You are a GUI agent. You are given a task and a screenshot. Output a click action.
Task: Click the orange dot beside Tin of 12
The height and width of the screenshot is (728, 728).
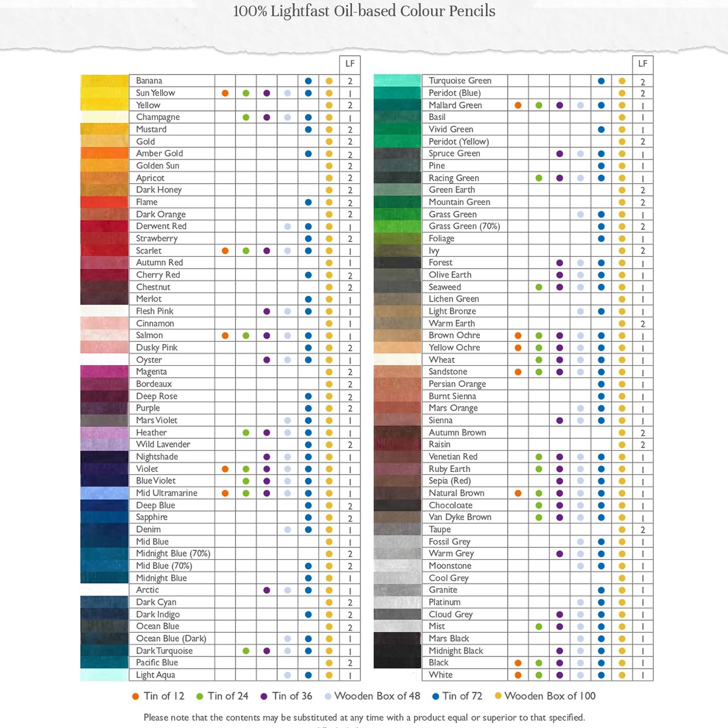tap(136, 696)
